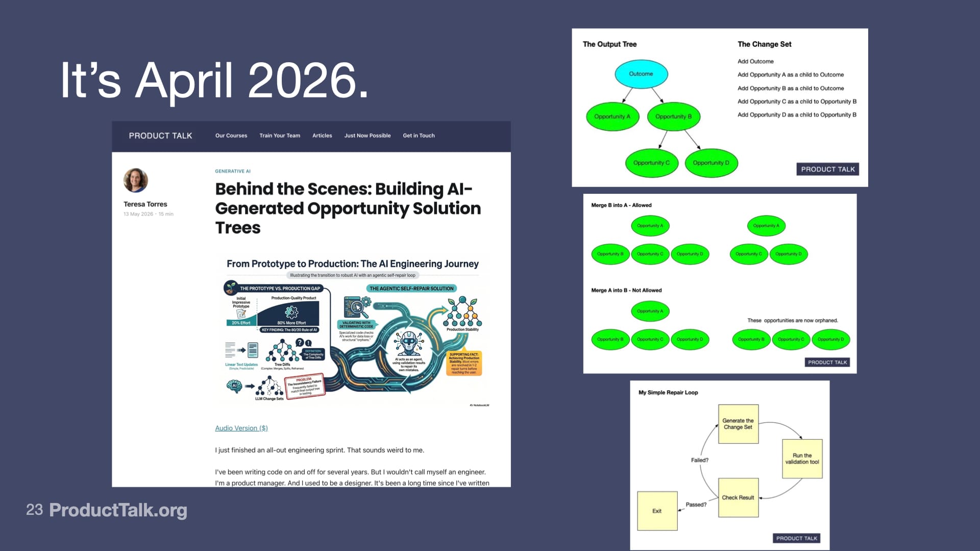Click the It's April 2026 slide title
980x551 pixels.
214,81
